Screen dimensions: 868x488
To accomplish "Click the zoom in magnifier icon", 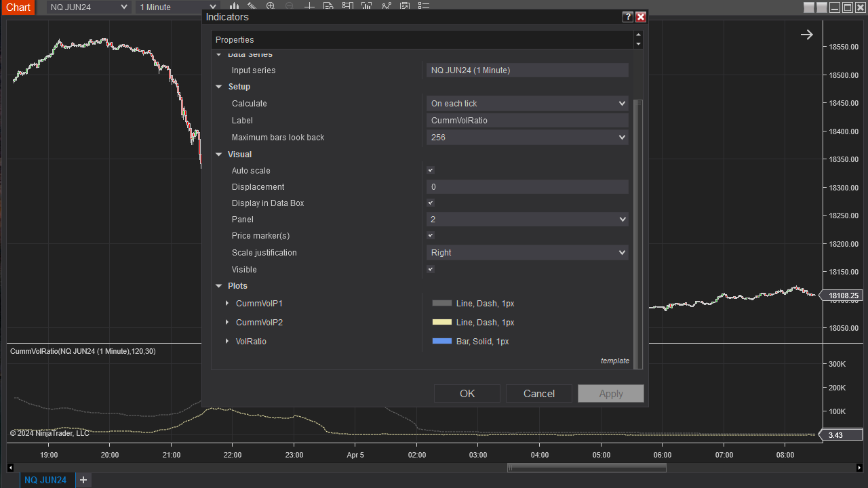I will (x=271, y=6).
